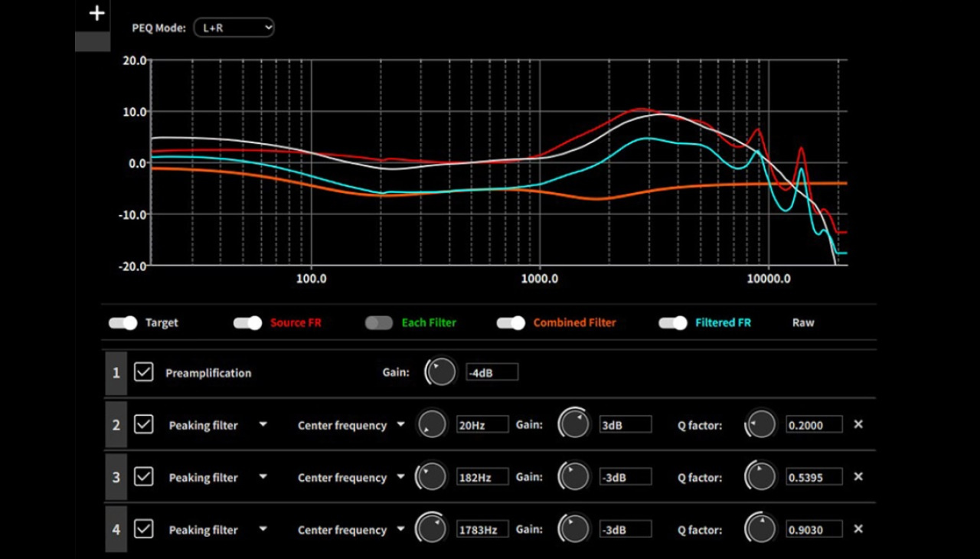
Task: Click the plus icon to add filter
Action: point(96,14)
